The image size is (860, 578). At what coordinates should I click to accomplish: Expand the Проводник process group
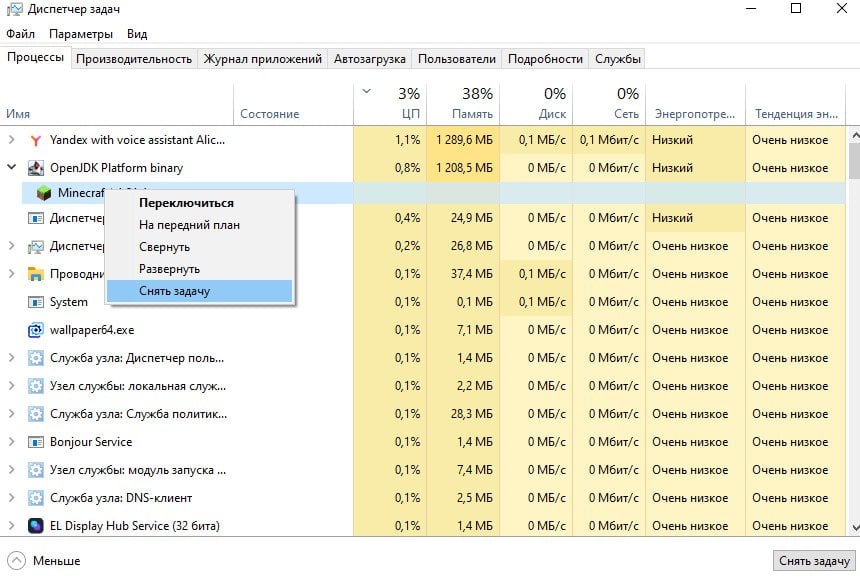(x=11, y=273)
